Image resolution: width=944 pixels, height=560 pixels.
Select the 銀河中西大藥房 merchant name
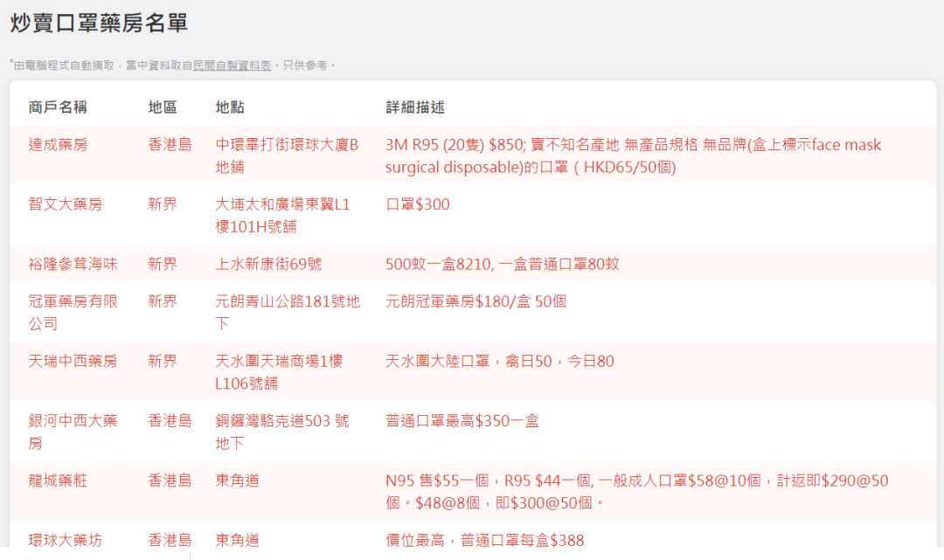73,432
